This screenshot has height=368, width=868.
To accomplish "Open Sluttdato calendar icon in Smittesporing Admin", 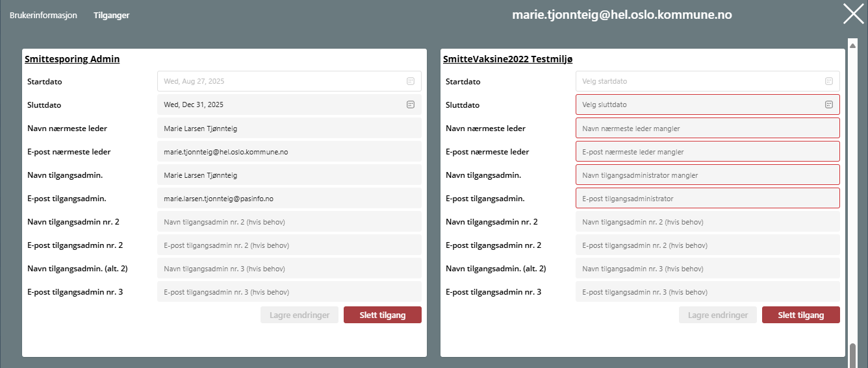I will 411,104.
